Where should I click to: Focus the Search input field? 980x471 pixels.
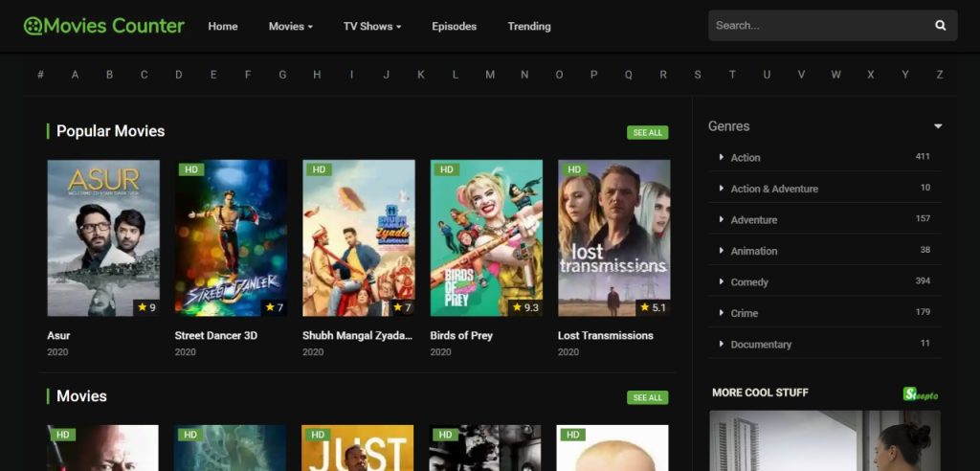[819, 26]
